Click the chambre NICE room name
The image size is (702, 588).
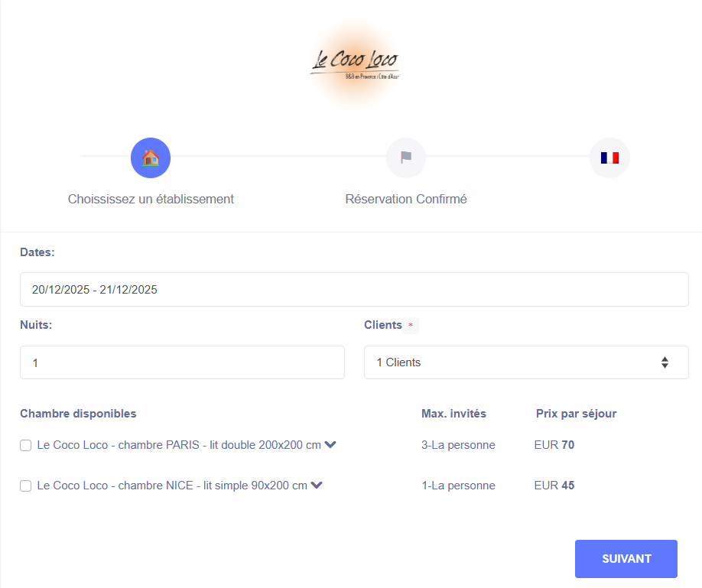[x=172, y=486]
